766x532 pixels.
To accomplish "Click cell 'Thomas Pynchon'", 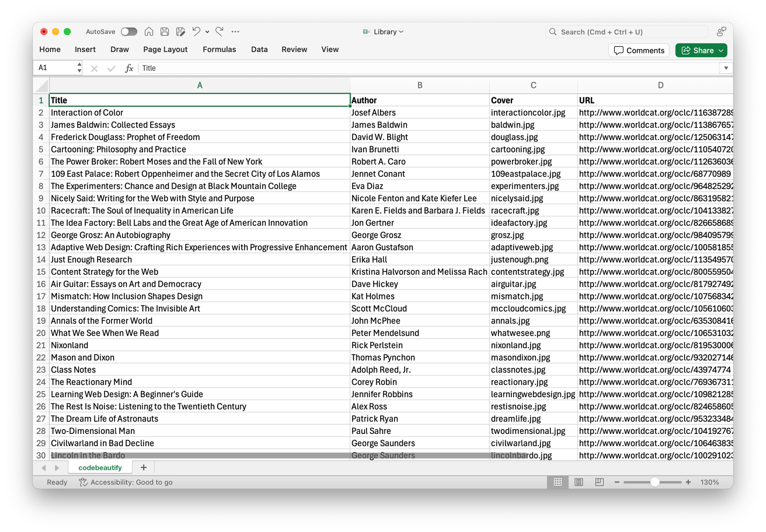I will tap(420, 358).
